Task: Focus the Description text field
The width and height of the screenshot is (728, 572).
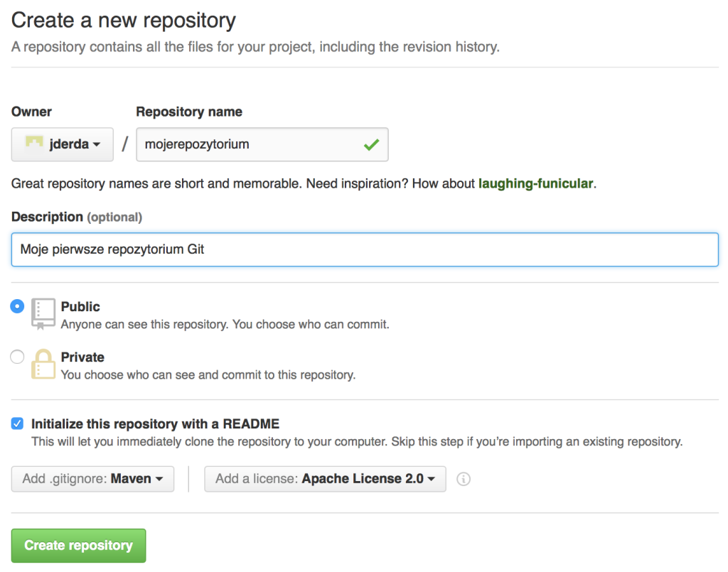Action: tap(365, 249)
